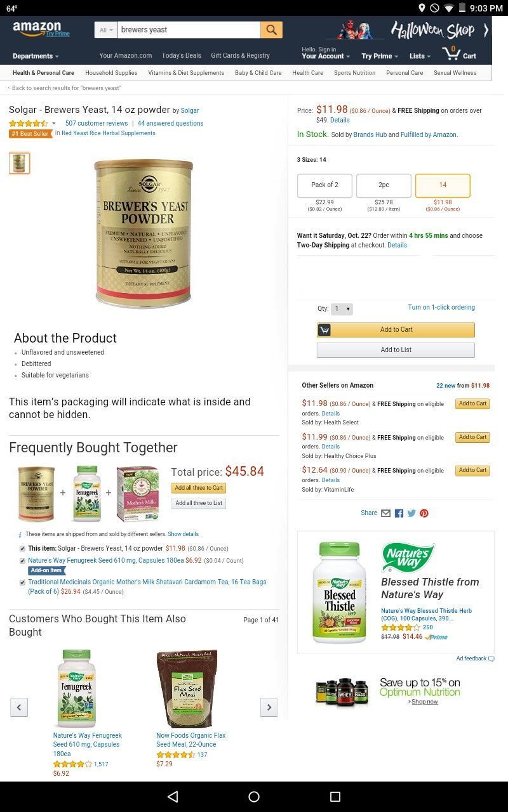Screen dimensions: 508x812
Task: Uncheck the Solgar Brewers Yeast item checkbox
Action: pos(22,549)
